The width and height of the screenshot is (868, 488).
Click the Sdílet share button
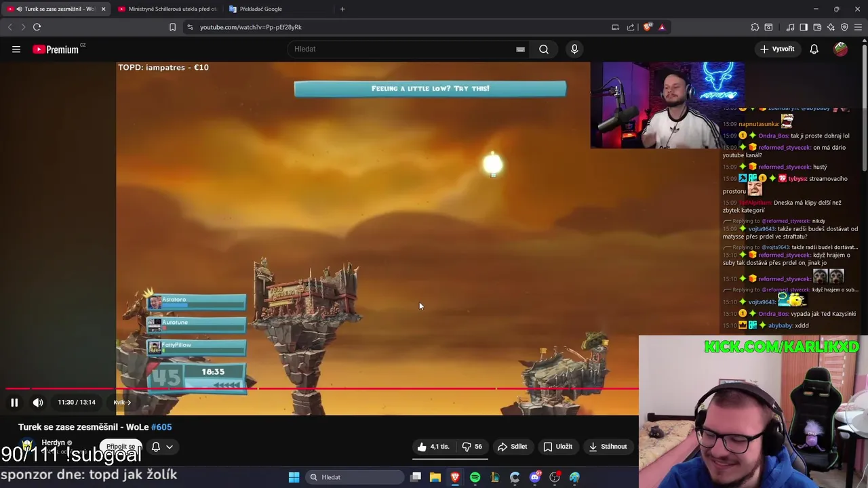(x=512, y=447)
